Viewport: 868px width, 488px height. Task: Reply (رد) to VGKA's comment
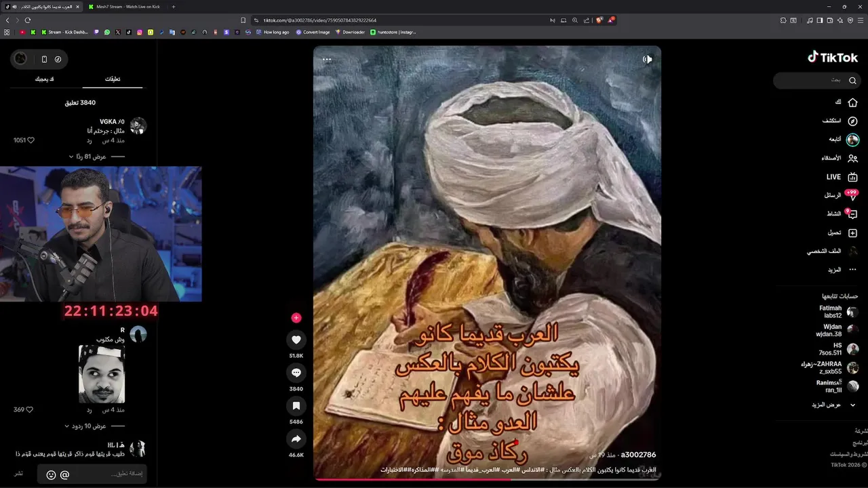click(x=89, y=140)
